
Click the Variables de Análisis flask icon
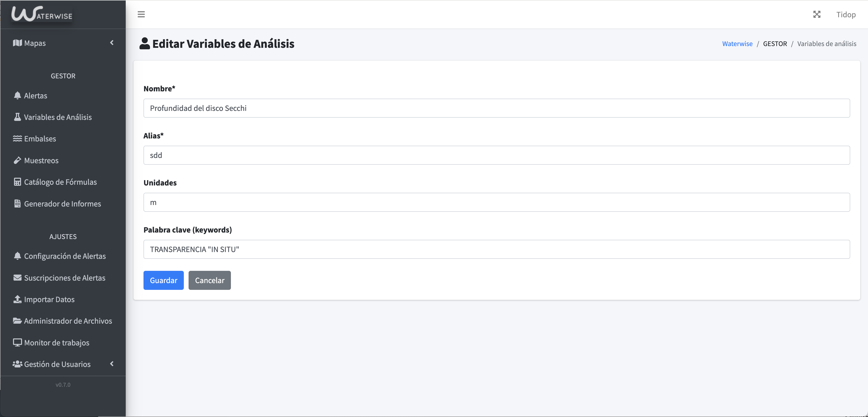tap(18, 117)
